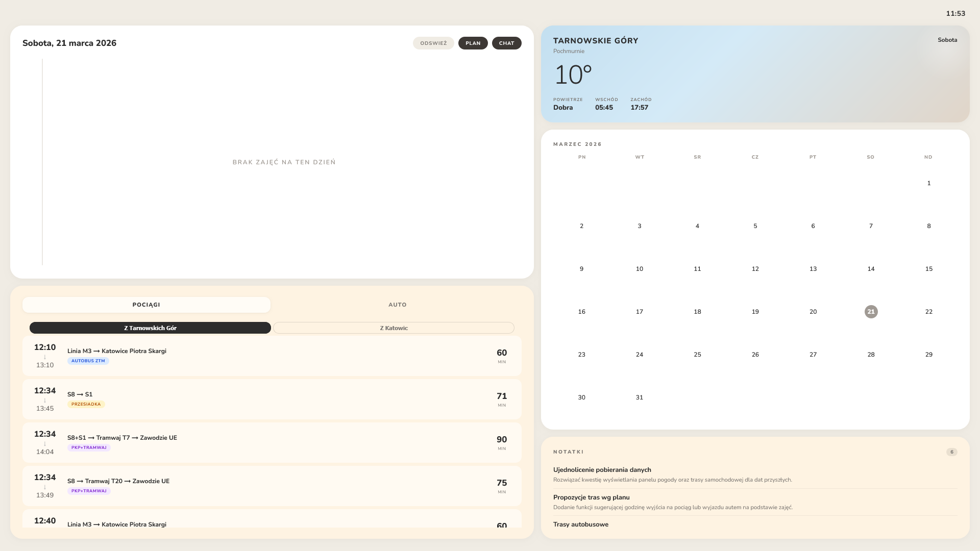Click the AUTOBUS ZTM badge on the 12:10 route
This screenshot has width=980, height=551.
pos(88,361)
